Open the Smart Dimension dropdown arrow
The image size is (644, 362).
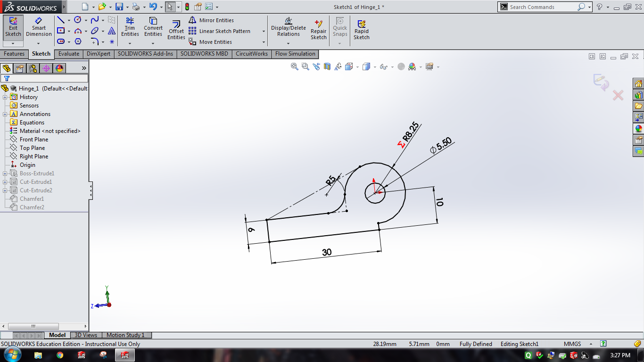[x=39, y=43]
